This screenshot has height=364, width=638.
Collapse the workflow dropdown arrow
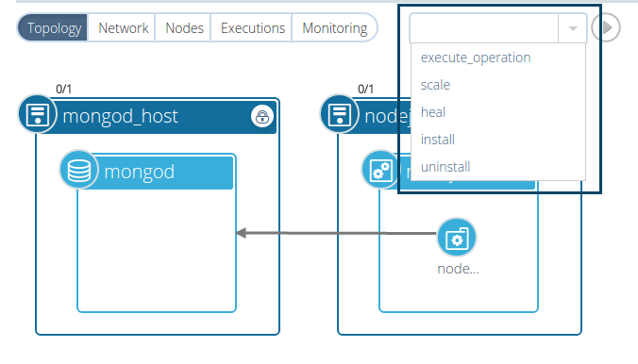point(573,28)
